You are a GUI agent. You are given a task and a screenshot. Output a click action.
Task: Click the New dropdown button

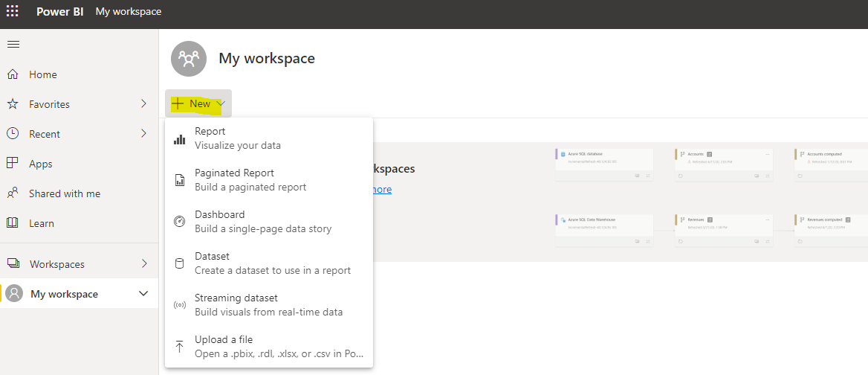(x=198, y=104)
